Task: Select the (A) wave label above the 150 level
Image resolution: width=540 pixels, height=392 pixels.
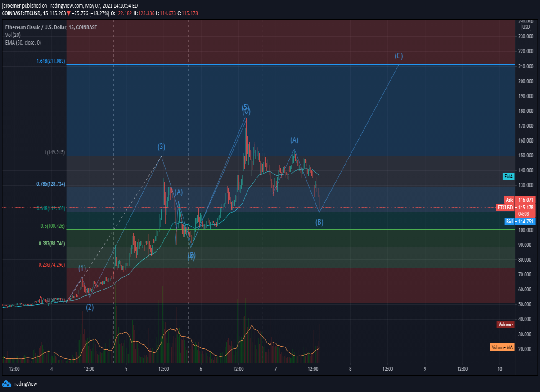Action: click(x=294, y=140)
